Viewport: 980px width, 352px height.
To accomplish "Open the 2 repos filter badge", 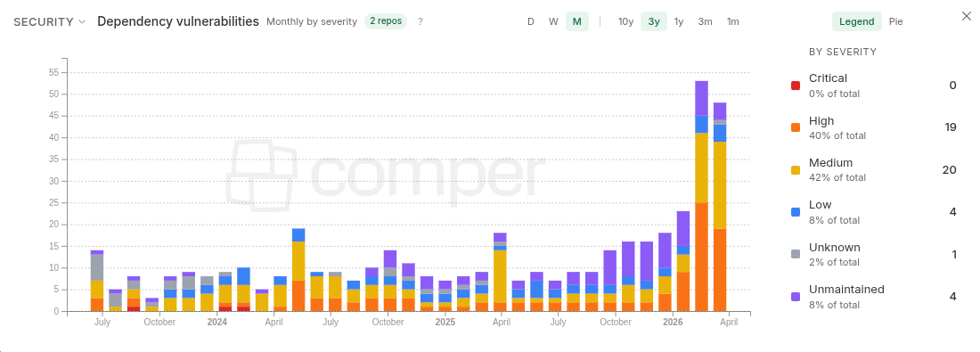I will 386,21.
